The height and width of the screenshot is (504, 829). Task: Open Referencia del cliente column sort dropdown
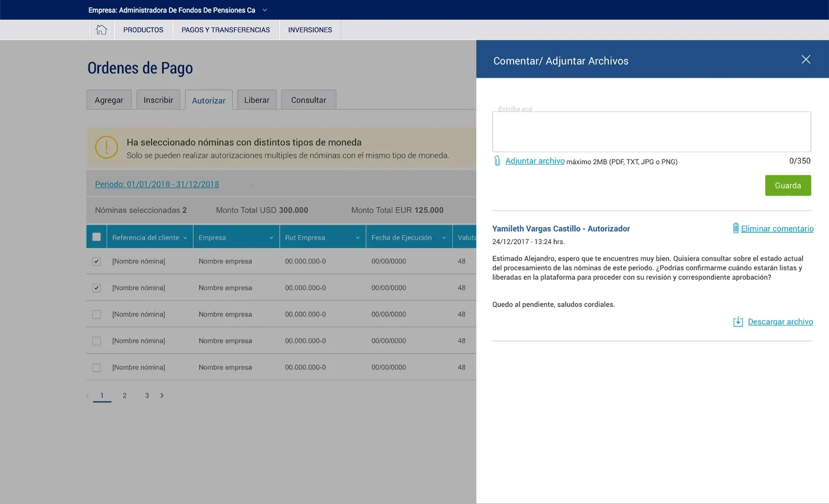(x=185, y=238)
